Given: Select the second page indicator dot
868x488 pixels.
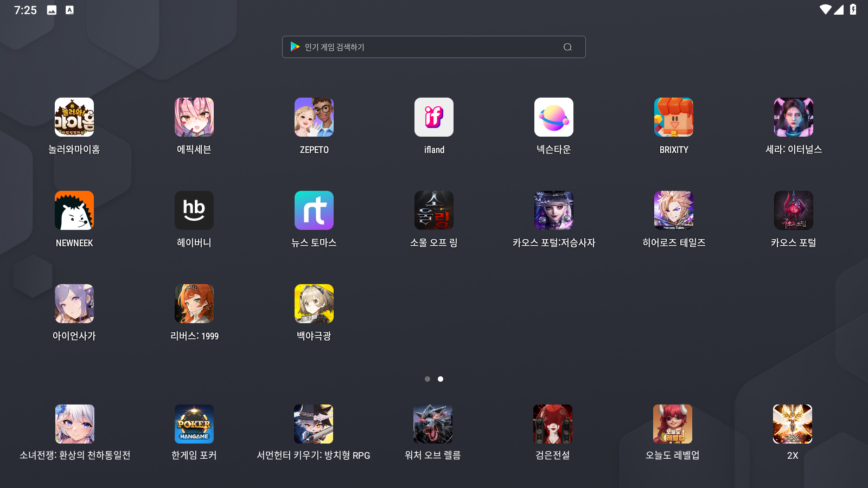Looking at the screenshot, I should [441, 379].
